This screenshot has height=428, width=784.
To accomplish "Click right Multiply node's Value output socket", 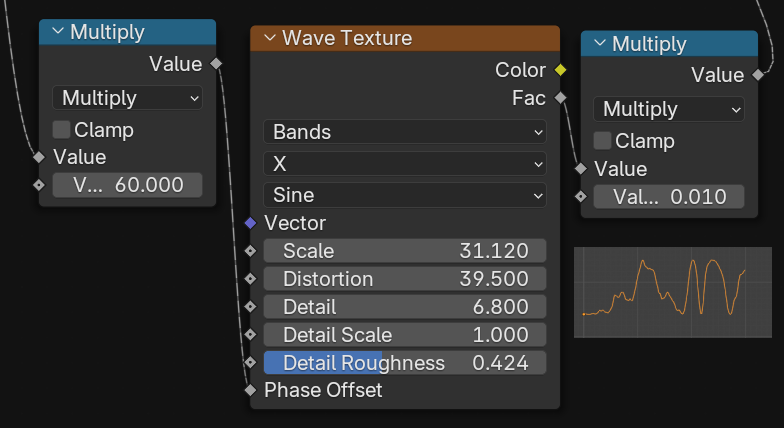I will point(758,75).
